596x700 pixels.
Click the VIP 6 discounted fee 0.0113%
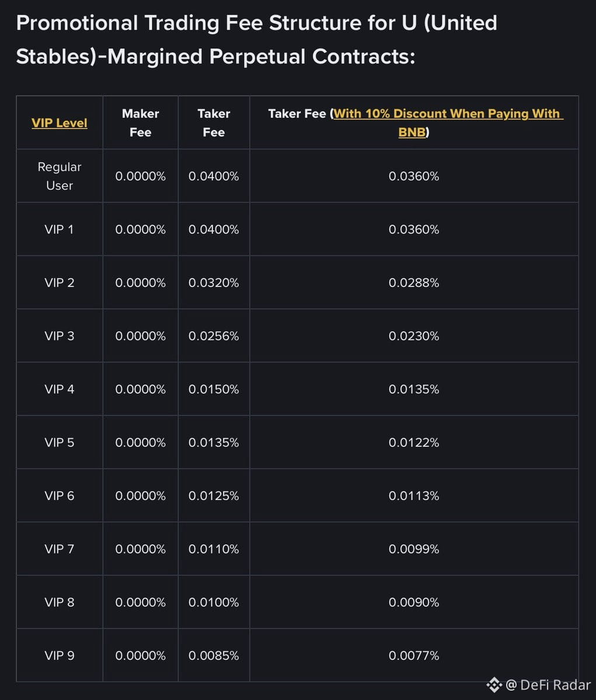point(414,496)
